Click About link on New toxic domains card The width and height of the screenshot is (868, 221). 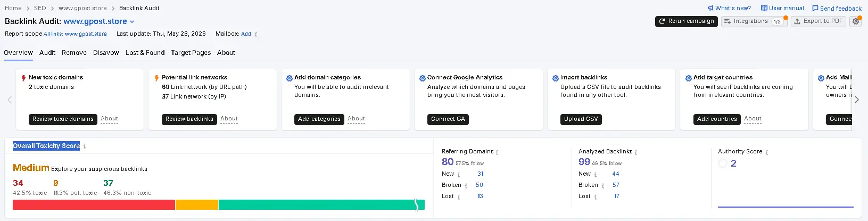click(109, 119)
